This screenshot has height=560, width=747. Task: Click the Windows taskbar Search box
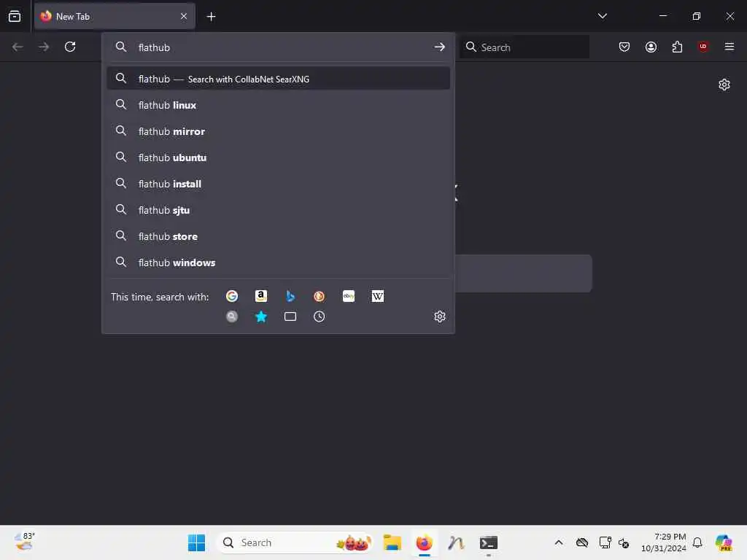point(294,542)
